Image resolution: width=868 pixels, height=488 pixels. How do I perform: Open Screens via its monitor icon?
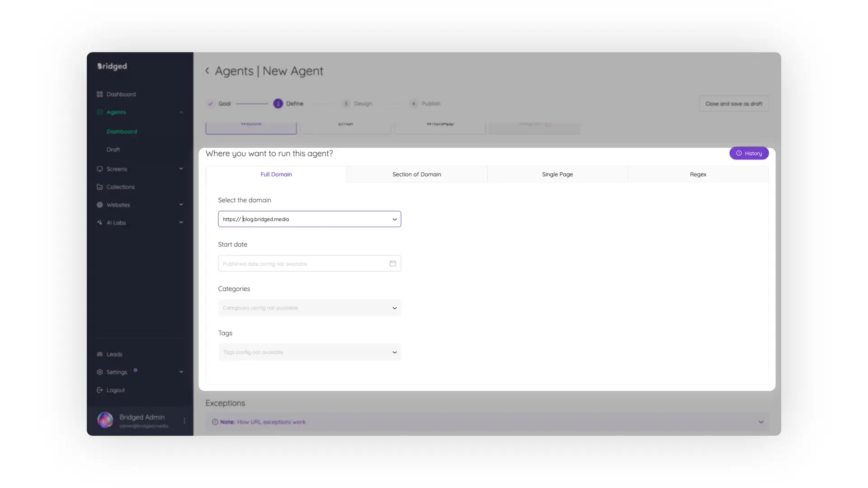(100, 169)
